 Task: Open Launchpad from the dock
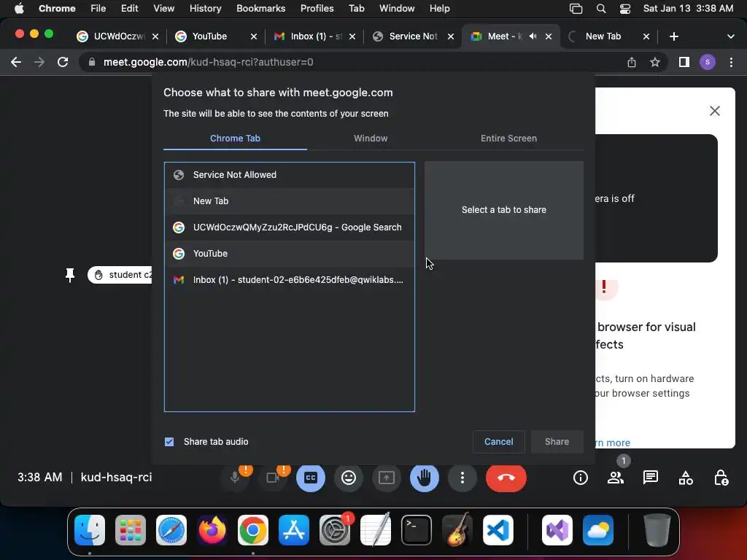click(130, 530)
